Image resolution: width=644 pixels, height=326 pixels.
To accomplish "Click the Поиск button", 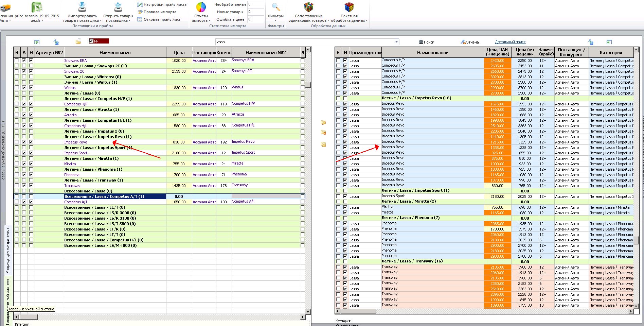I will [x=426, y=42].
